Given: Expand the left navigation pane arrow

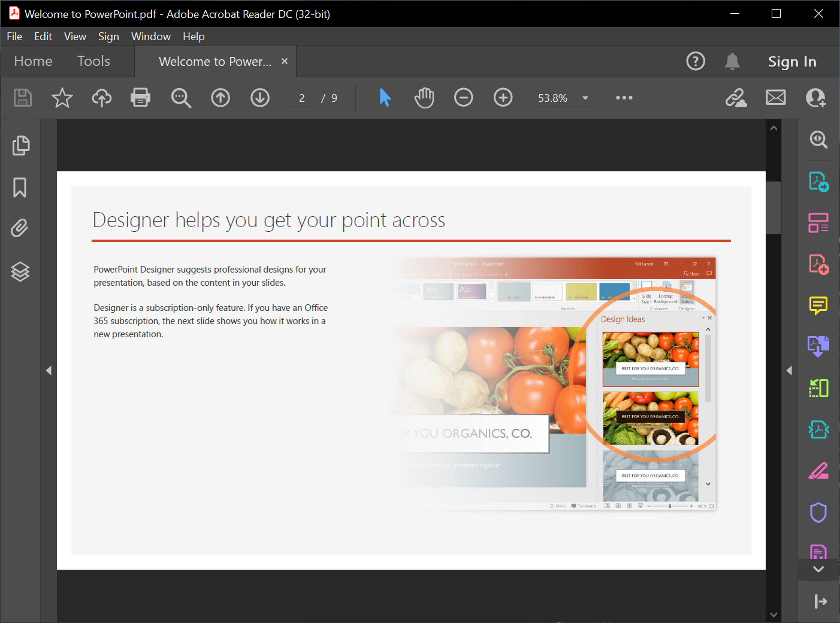Looking at the screenshot, I should (49, 371).
